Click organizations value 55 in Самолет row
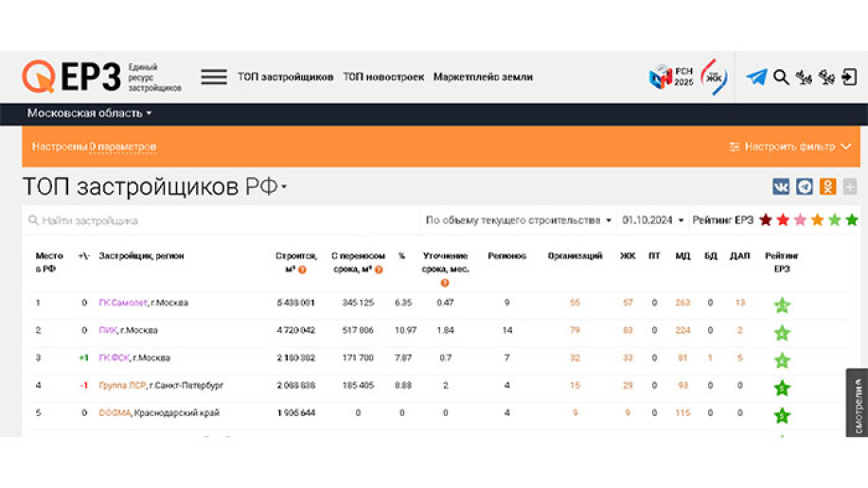 click(575, 303)
